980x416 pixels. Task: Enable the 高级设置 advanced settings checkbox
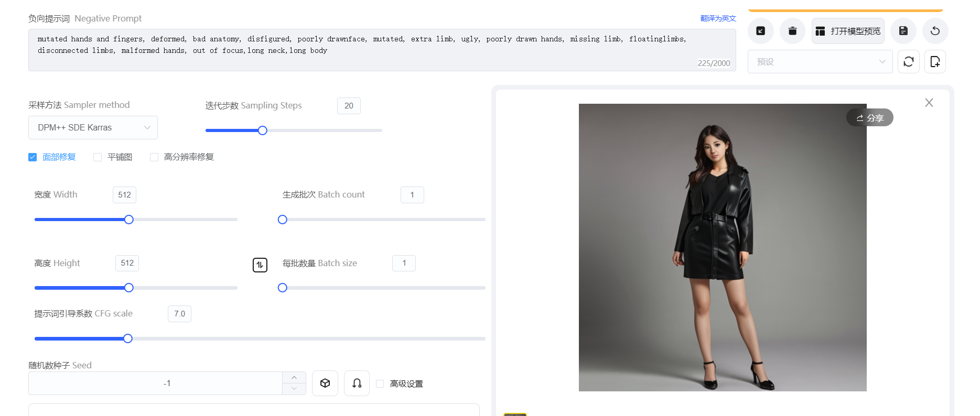[x=380, y=384]
